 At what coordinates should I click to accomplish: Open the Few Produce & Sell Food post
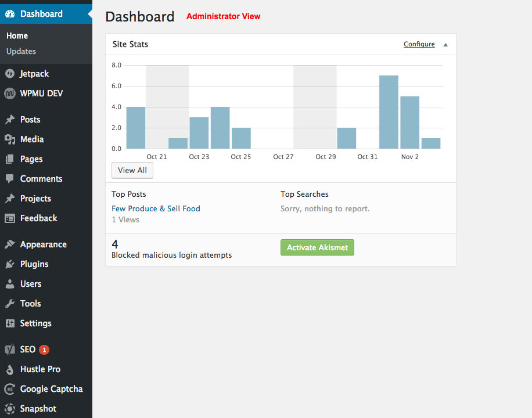click(156, 208)
